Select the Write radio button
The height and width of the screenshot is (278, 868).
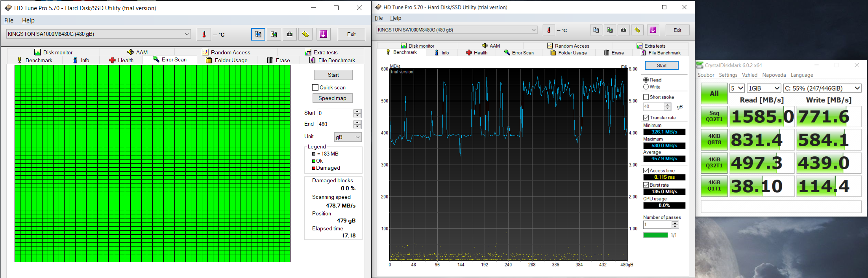coord(646,87)
